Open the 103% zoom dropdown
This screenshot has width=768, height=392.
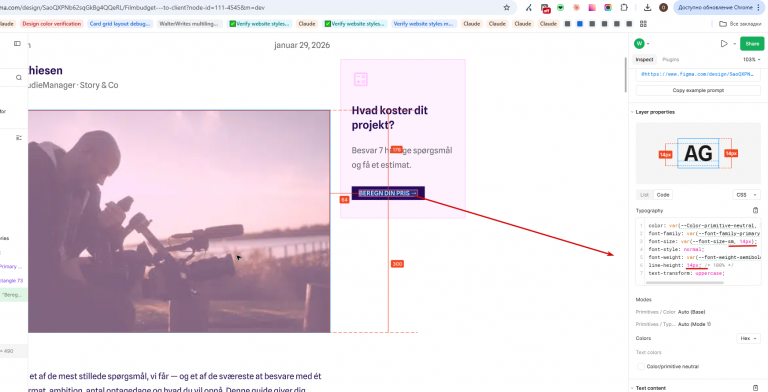[x=752, y=59]
